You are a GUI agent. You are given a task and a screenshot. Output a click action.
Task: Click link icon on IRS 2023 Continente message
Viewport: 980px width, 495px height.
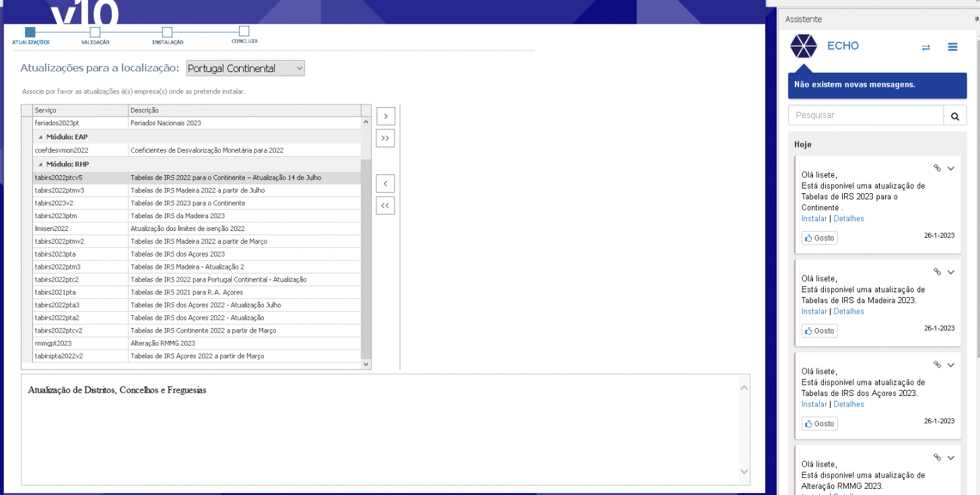[x=937, y=168]
